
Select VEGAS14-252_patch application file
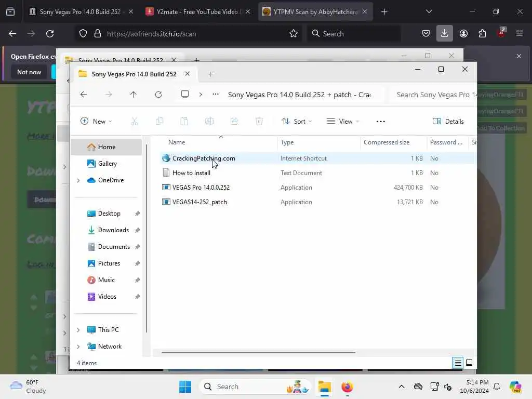point(199,202)
